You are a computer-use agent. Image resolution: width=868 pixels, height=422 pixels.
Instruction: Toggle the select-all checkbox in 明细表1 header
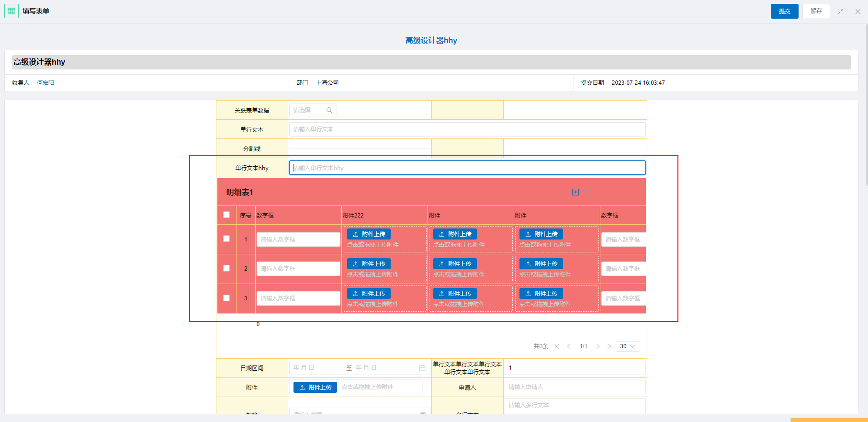pyautogui.click(x=226, y=215)
